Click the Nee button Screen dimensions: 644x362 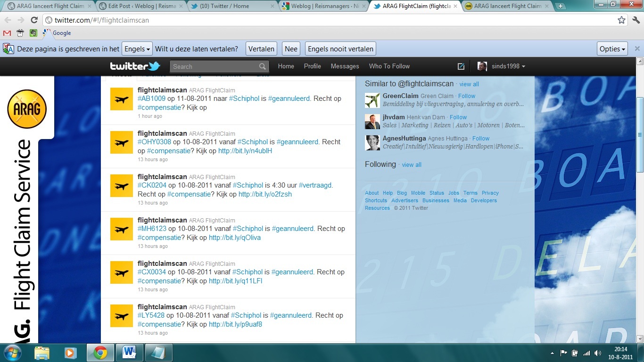(x=291, y=49)
